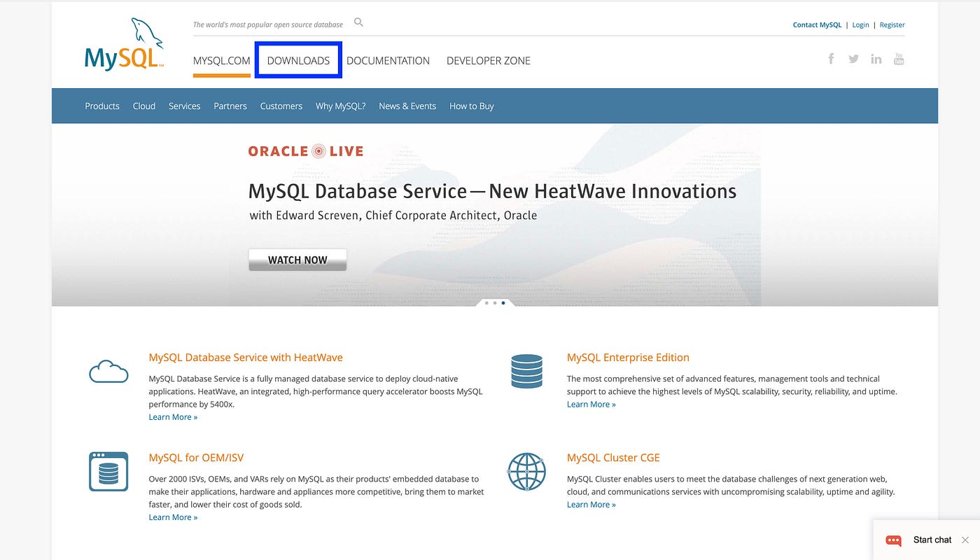
Task: Open the Cloud menu item
Action: click(x=144, y=106)
